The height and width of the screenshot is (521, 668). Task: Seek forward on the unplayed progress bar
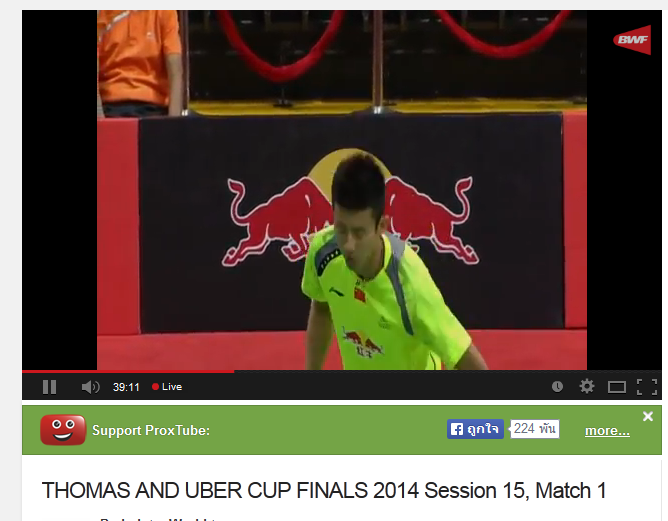[x=447, y=371]
